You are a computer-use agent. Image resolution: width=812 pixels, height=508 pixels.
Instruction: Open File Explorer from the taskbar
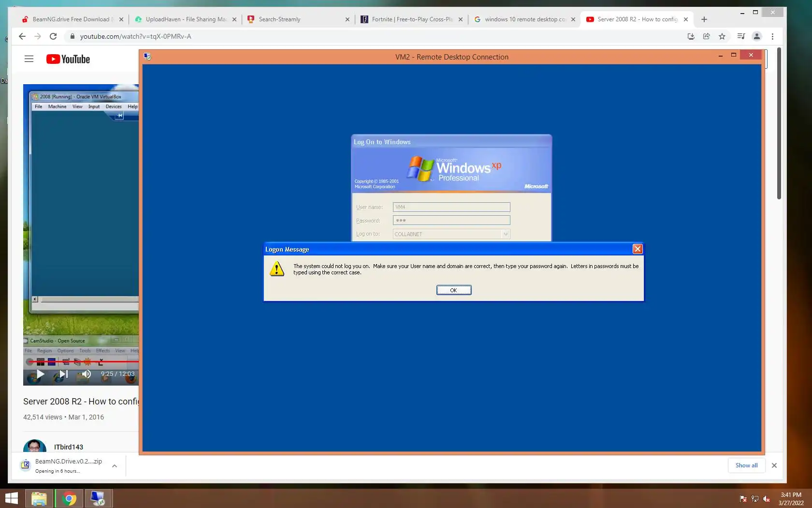39,498
